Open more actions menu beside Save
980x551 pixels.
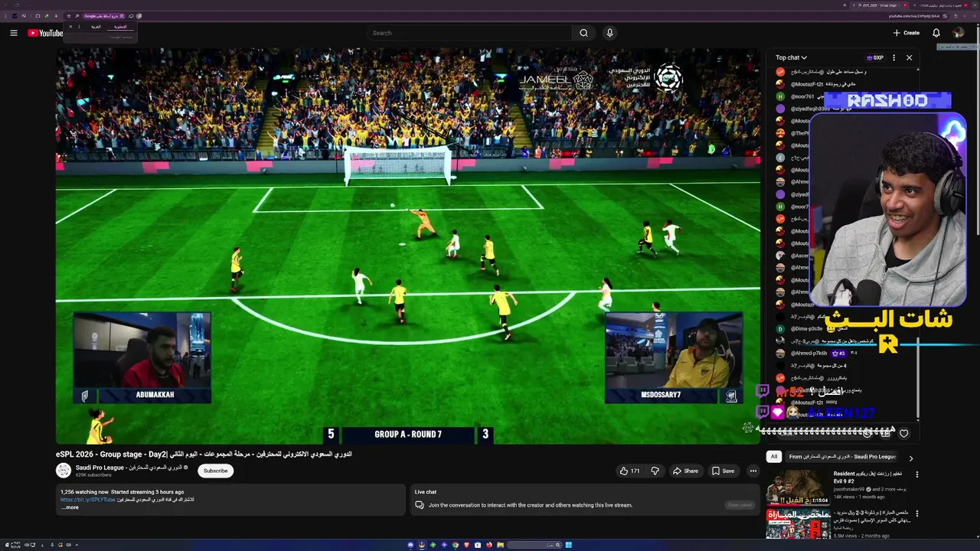coord(753,471)
